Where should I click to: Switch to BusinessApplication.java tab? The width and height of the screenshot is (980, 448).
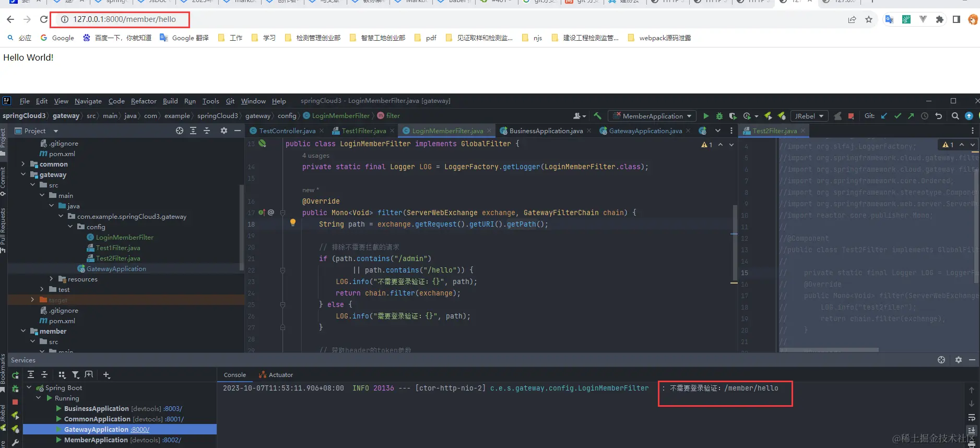coord(546,131)
